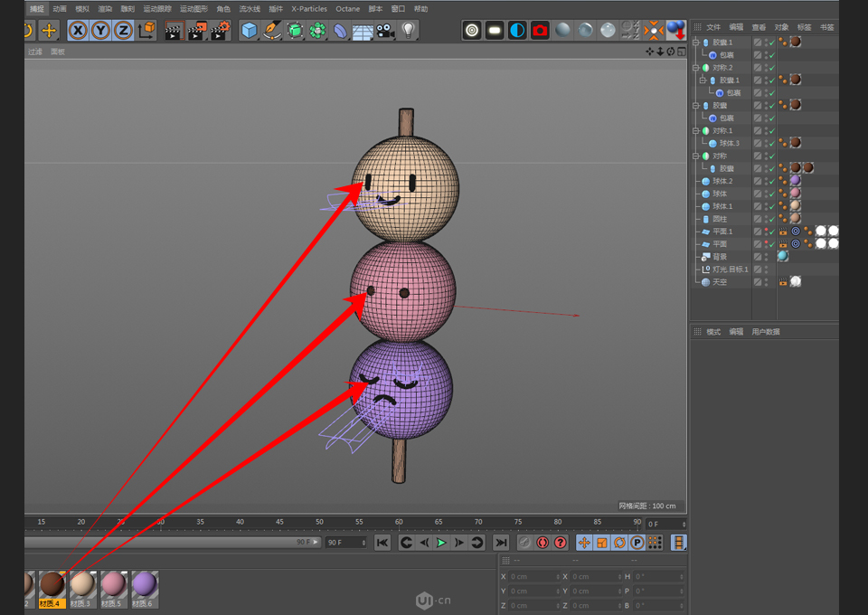The height and width of the screenshot is (615, 868).
Task: Collapse the 对称.2 group
Action: click(698, 66)
